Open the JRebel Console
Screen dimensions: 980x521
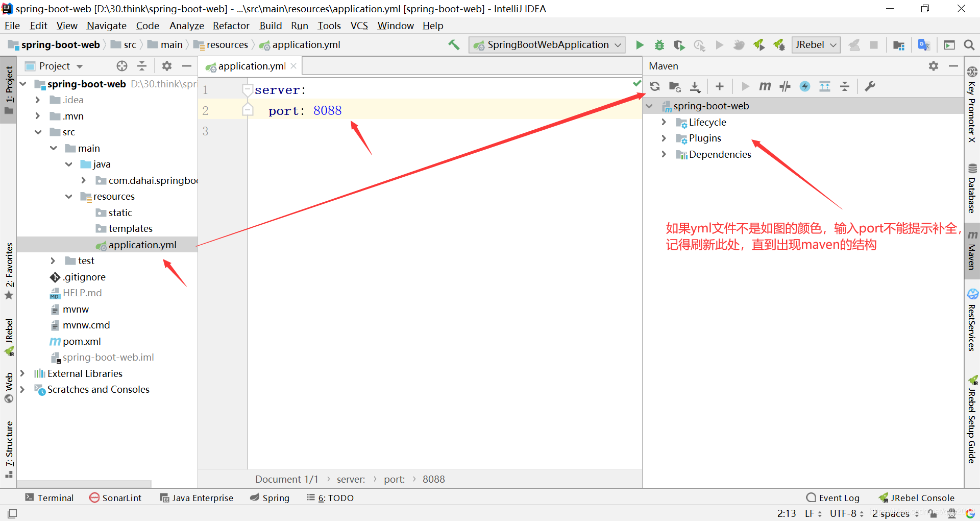coord(916,498)
